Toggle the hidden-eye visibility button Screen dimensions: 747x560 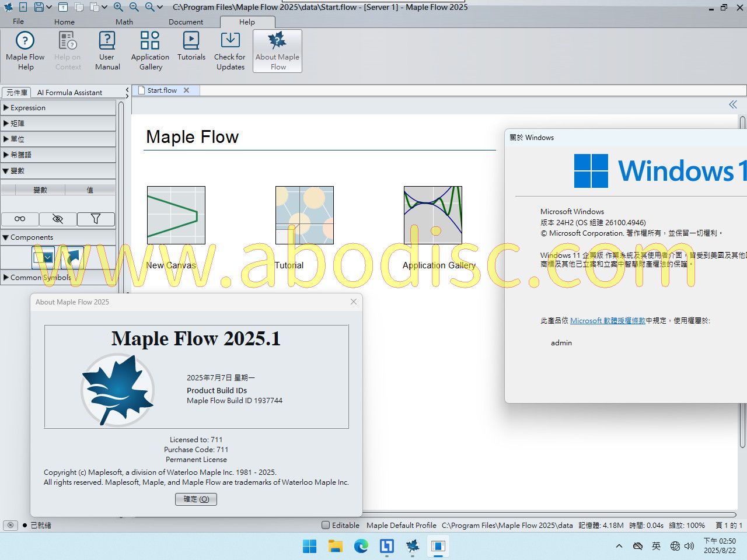click(x=58, y=219)
